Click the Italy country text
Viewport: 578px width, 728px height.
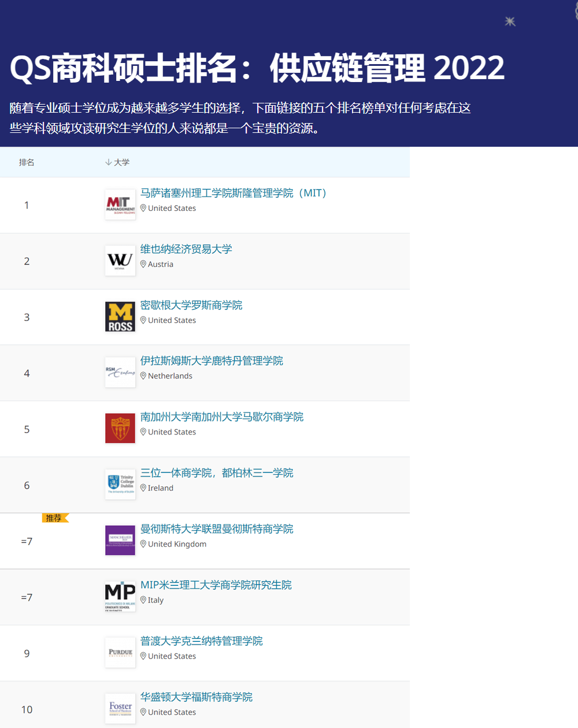155,600
